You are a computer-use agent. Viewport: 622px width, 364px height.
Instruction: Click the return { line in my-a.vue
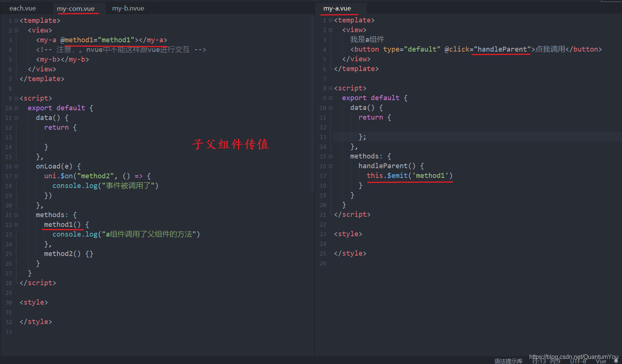pos(375,117)
